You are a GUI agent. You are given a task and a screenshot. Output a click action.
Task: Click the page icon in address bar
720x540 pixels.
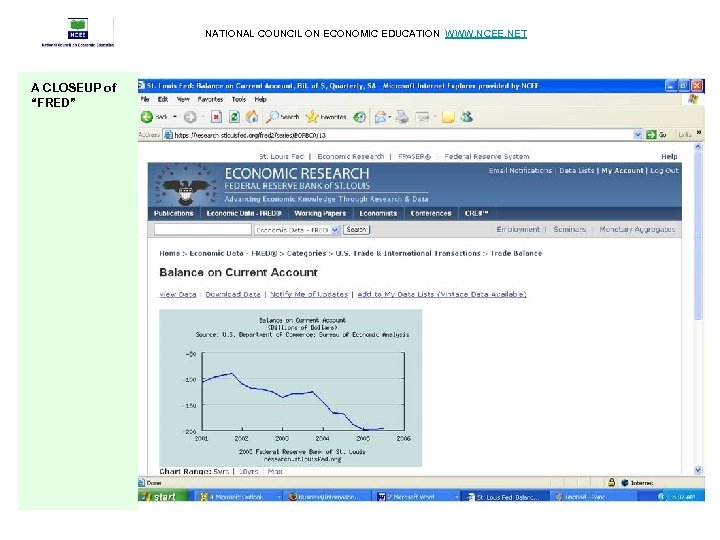coord(168,135)
